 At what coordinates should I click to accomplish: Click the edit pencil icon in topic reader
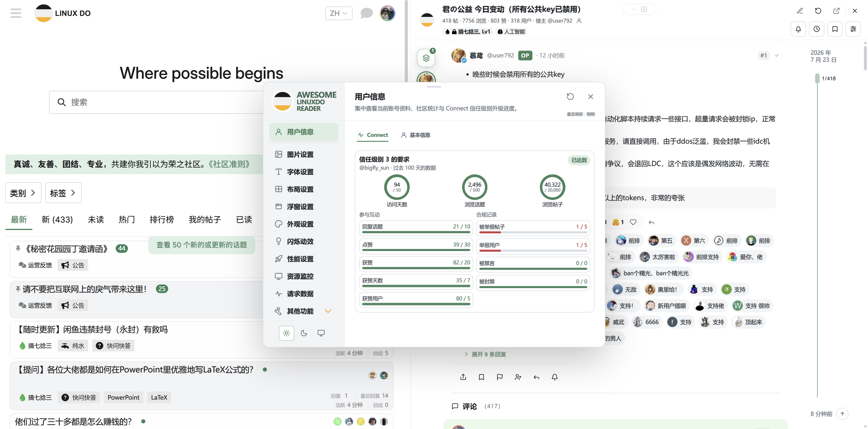[800, 11]
